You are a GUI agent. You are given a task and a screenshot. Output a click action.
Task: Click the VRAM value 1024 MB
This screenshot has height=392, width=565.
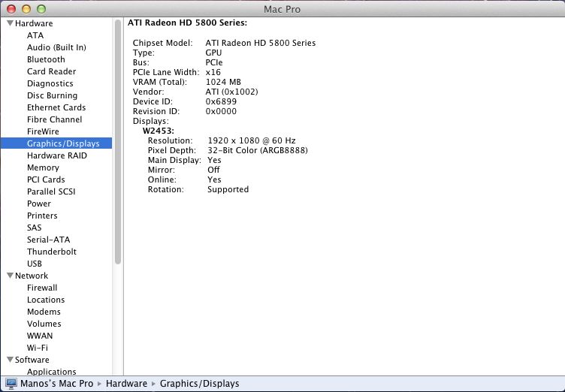[x=223, y=82]
